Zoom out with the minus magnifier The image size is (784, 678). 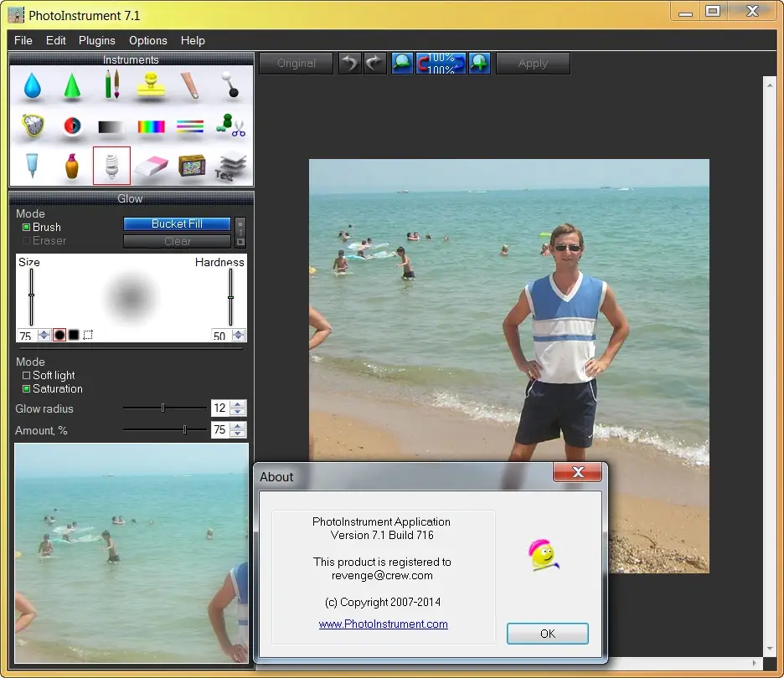[403, 64]
